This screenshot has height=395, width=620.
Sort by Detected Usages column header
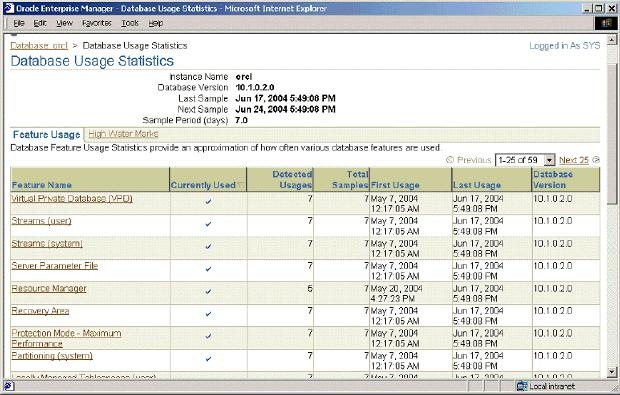tap(292, 180)
